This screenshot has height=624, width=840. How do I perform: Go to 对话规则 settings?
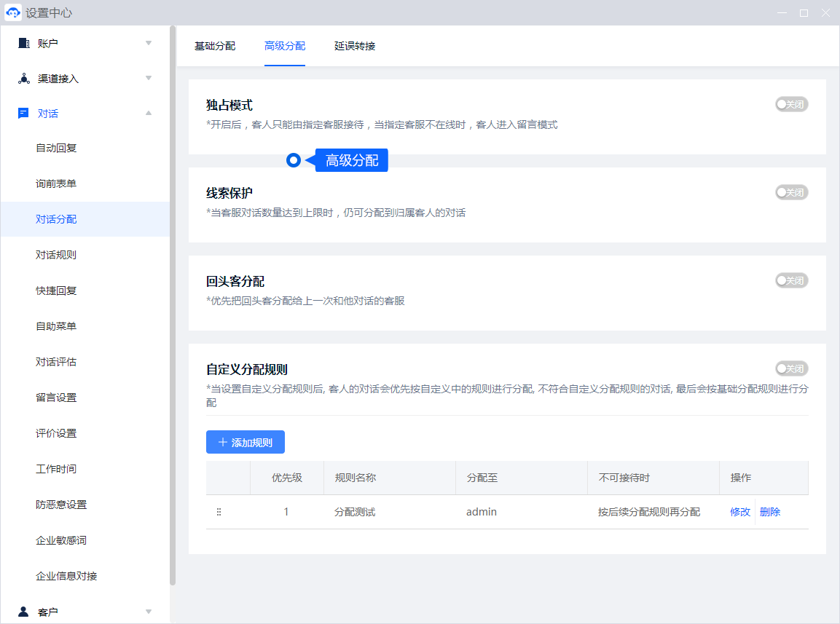55,255
